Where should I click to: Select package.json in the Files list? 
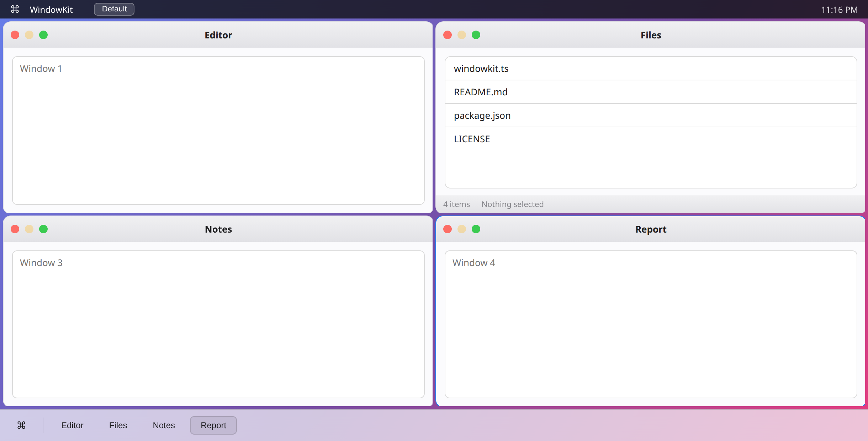[651, 116]
